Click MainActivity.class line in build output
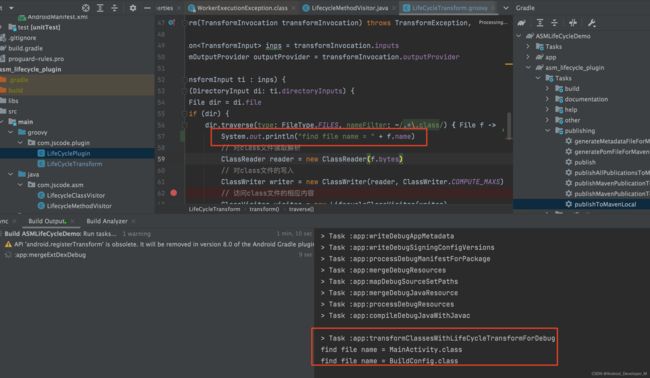The height and width of the screenshot is (378, 650). [391, 349]
